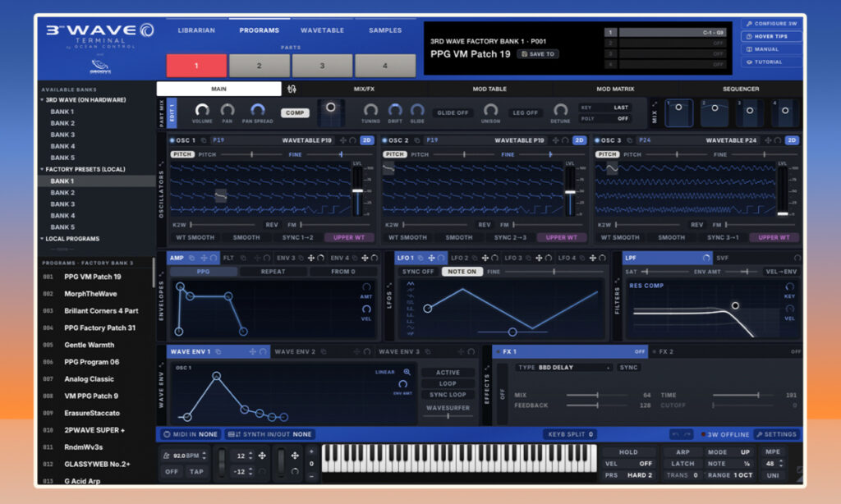Click the mix pad for part 4
This screenshot has height=504, width=841.
[x=785, y=112]
